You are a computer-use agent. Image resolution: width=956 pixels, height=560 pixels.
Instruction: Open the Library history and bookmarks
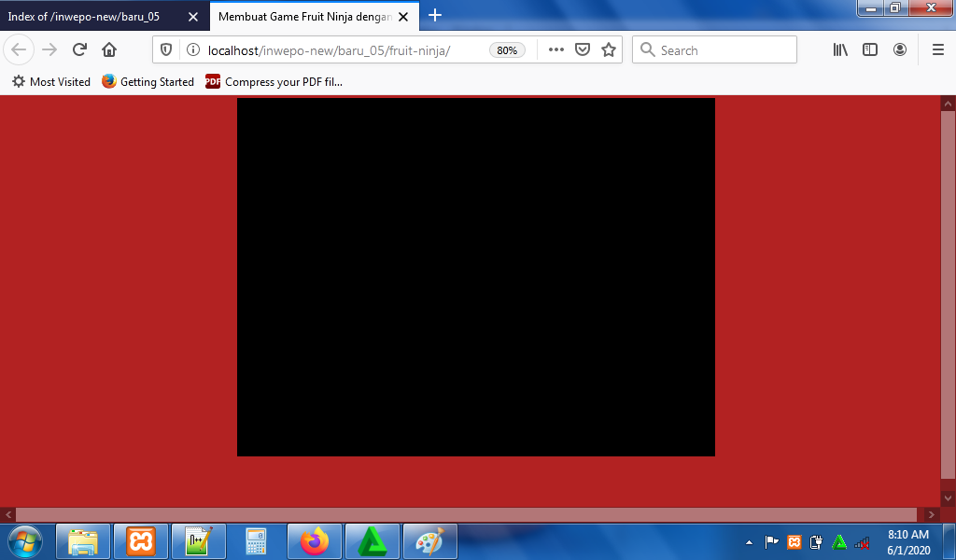[x=840, y=50]
